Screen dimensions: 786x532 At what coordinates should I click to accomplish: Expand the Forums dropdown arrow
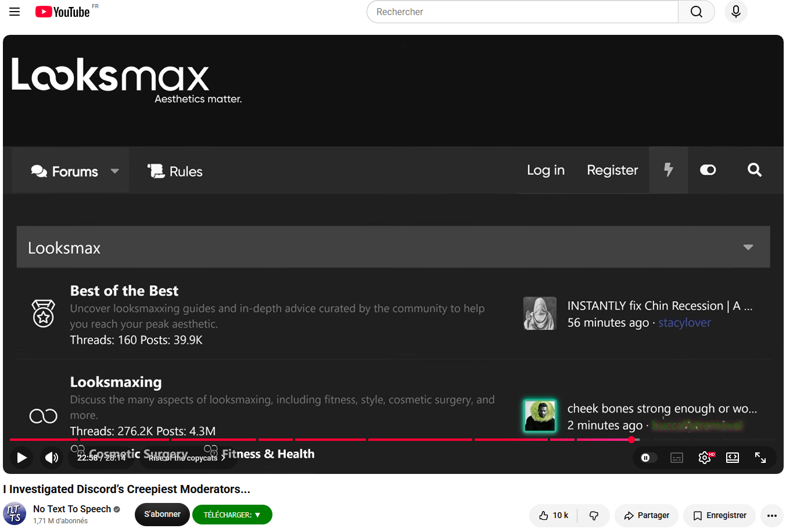pos(115,171)
